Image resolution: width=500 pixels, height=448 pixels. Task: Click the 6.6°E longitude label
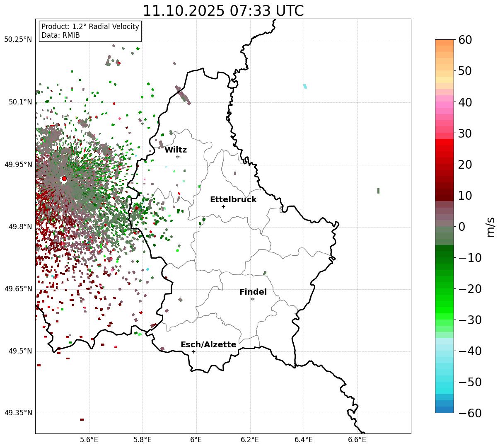357,440
